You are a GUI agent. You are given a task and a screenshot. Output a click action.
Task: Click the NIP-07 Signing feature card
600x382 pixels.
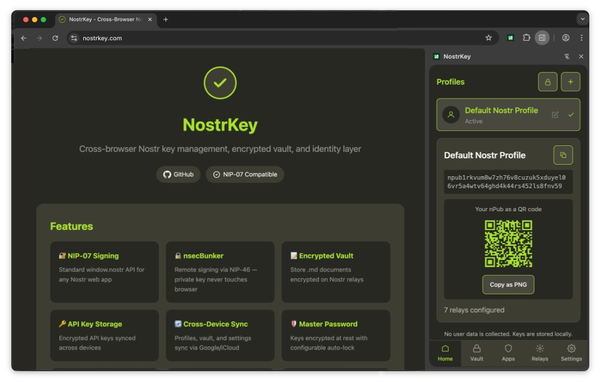104,272
